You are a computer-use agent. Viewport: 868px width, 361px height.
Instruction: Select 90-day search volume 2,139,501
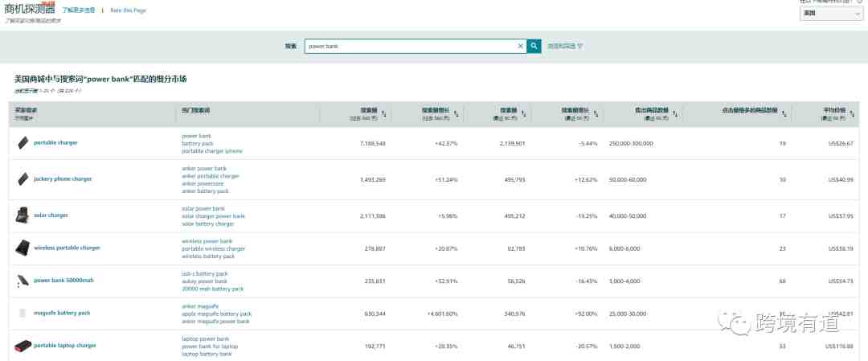pyautogui.click(x=512, y=143)
